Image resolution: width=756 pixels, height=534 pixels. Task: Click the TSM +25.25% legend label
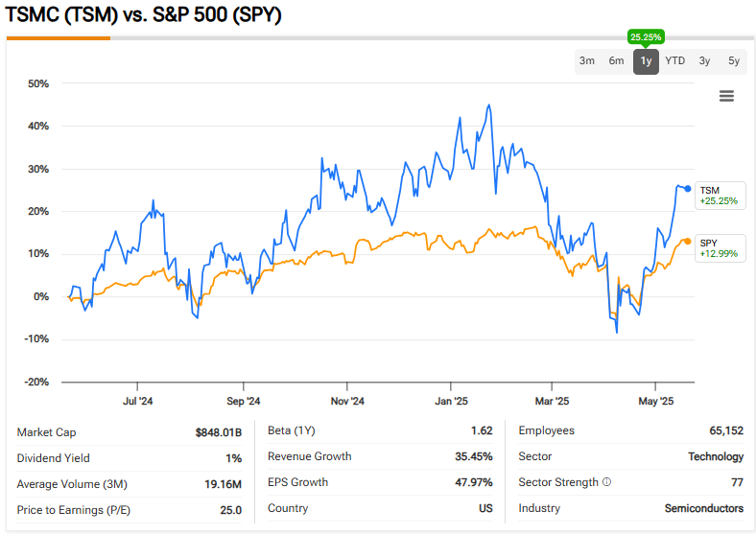pyautogui.click(x=721, y=196)
